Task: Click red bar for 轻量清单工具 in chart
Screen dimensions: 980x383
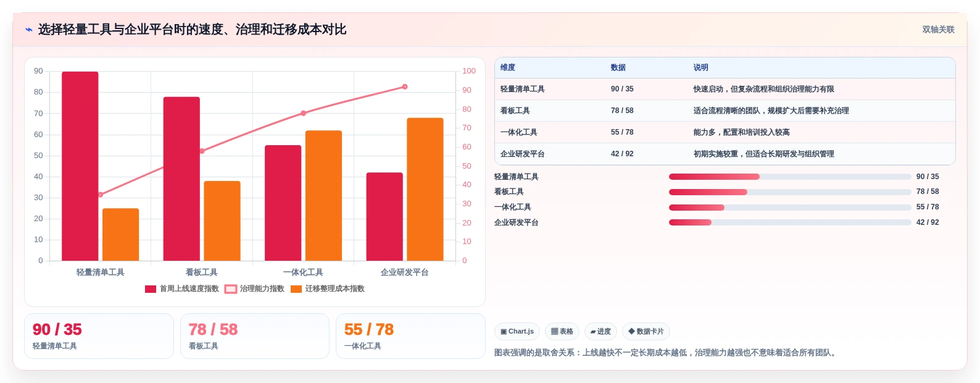Action: point(80,166)
